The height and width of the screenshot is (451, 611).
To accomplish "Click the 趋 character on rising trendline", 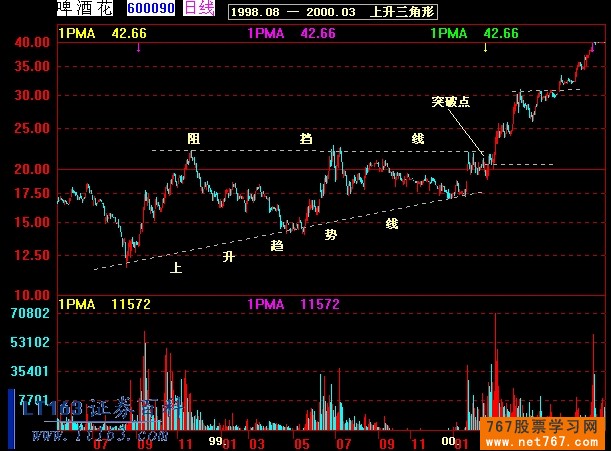I will point(277,245).
